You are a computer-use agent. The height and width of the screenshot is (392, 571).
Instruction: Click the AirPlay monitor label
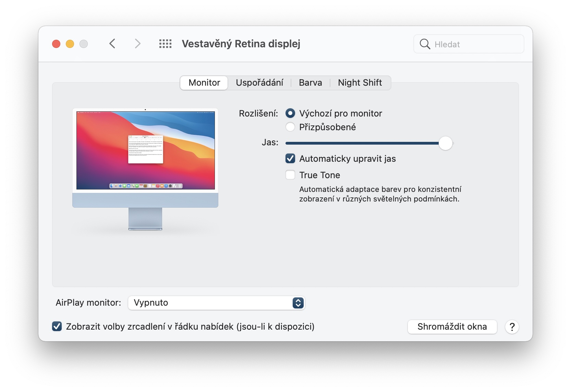[88, 303]
